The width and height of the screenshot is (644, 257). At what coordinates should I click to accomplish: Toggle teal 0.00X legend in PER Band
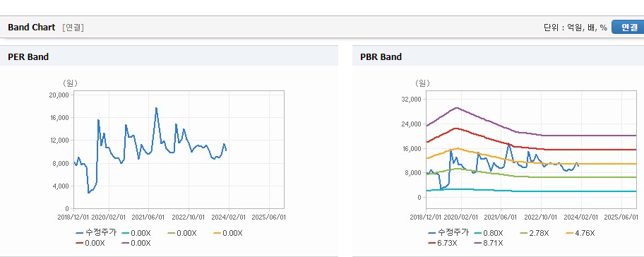click(136, 233)
